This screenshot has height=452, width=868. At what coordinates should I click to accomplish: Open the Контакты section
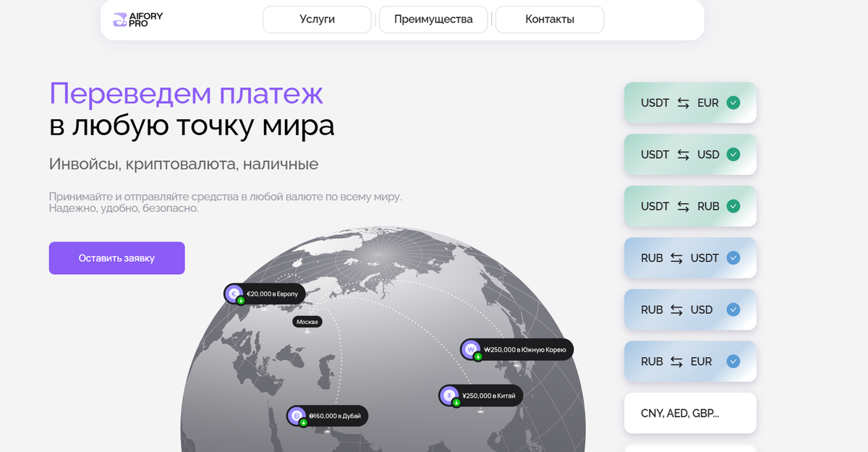[x=549, y=20]
